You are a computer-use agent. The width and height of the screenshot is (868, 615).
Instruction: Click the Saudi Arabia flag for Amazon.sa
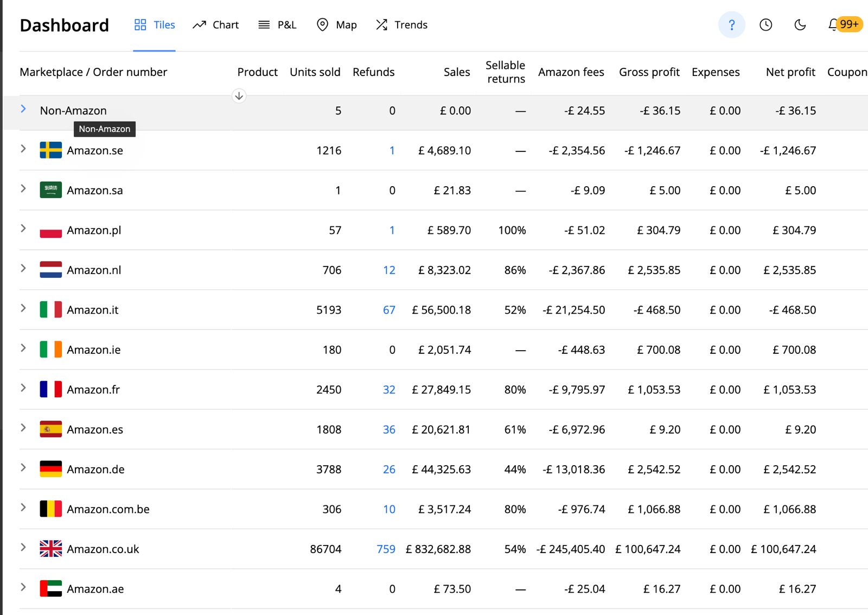point(50,190)
